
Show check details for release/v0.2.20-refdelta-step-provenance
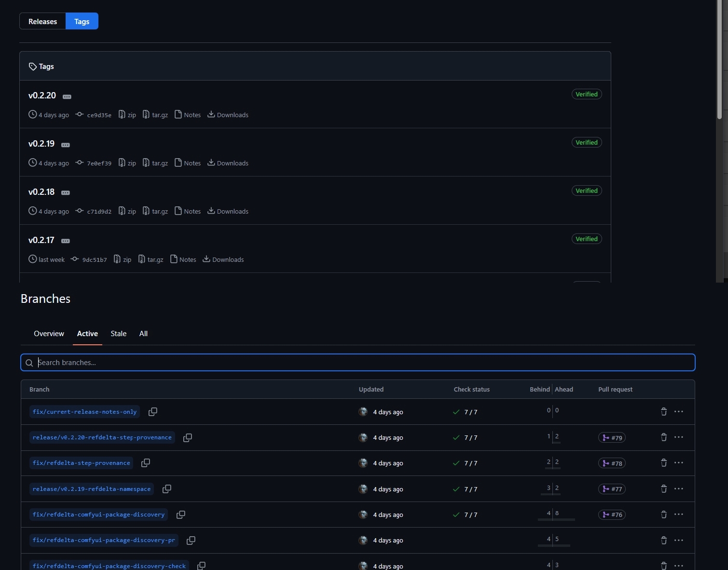(465, 438)
